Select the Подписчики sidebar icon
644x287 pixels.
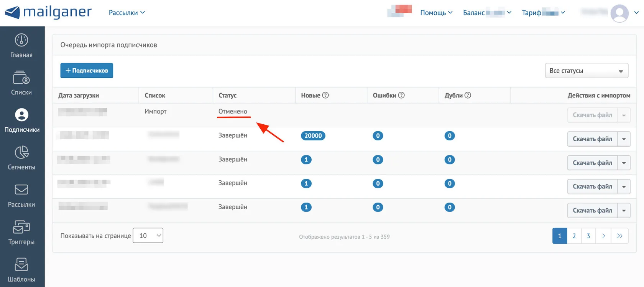click(21, 115)
